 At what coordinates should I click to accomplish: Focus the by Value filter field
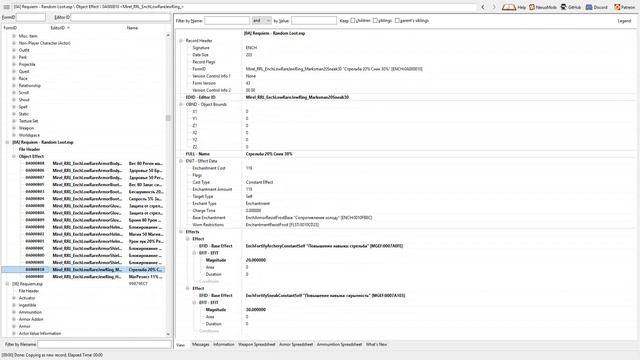coord(314,20)
